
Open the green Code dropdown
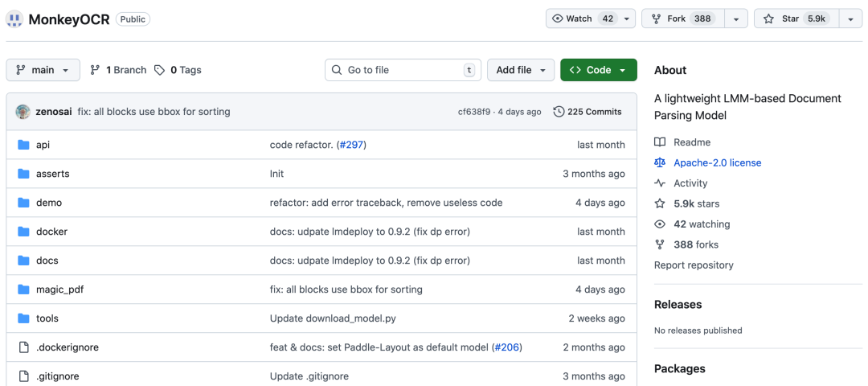tap(598, 70)
